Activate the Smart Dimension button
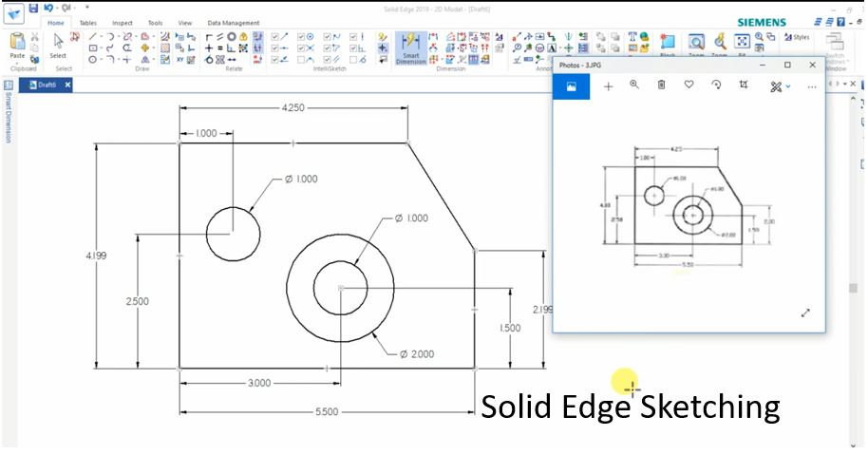Viewport: 868px width, 474px height. click(x=411, y=48)
